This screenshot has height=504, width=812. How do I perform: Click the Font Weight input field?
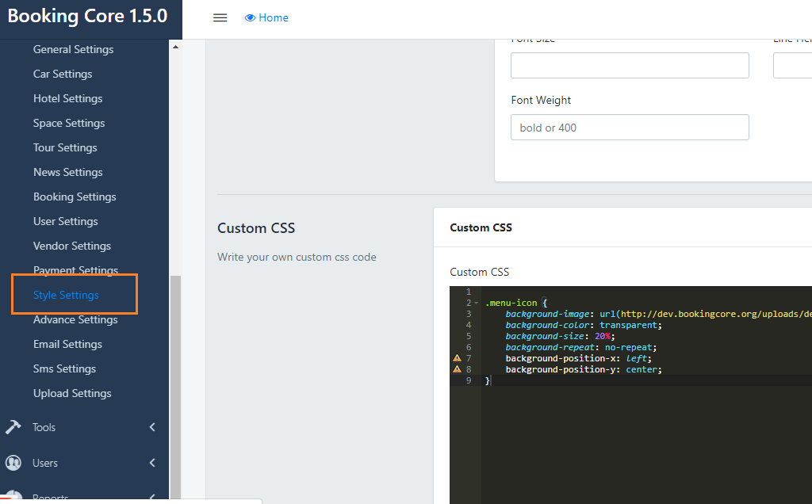[630, 128]
